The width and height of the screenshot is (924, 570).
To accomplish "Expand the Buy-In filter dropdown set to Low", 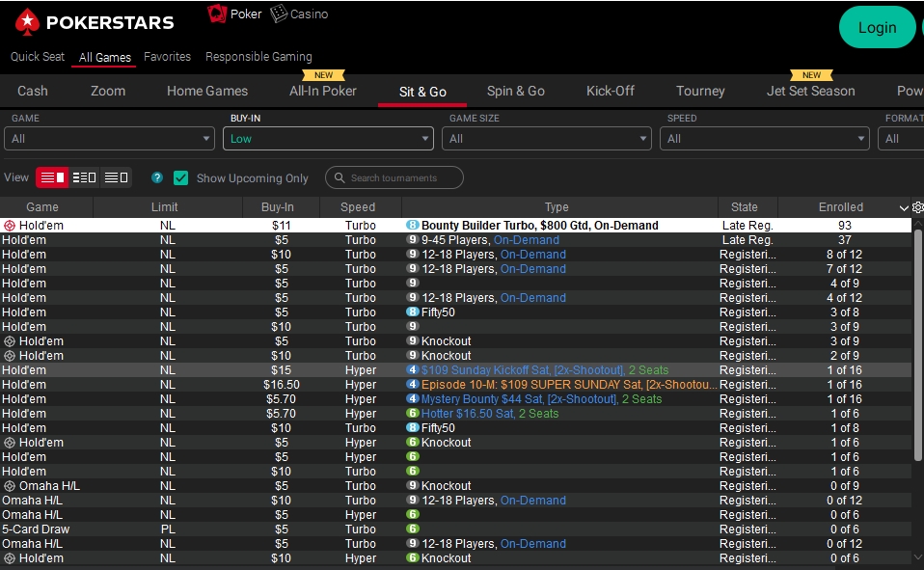I will [x=328, y=139].
